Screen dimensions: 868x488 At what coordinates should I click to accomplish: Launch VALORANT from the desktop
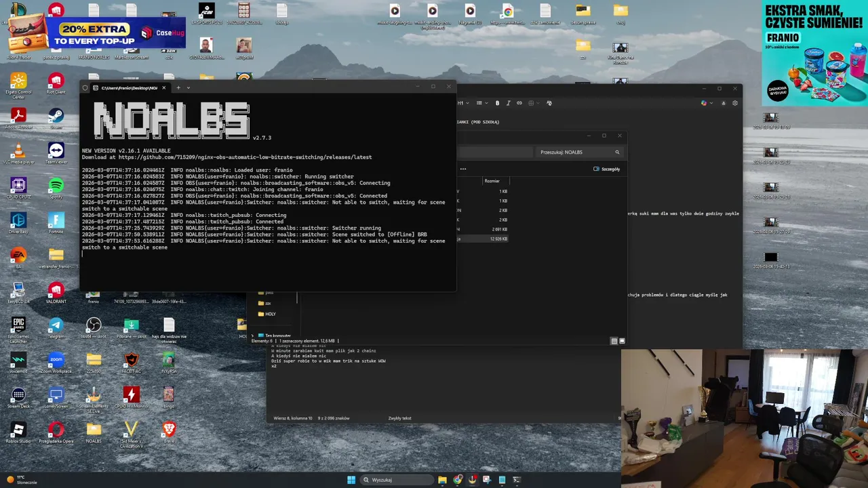pyautogui.click(x=56, y=293)
